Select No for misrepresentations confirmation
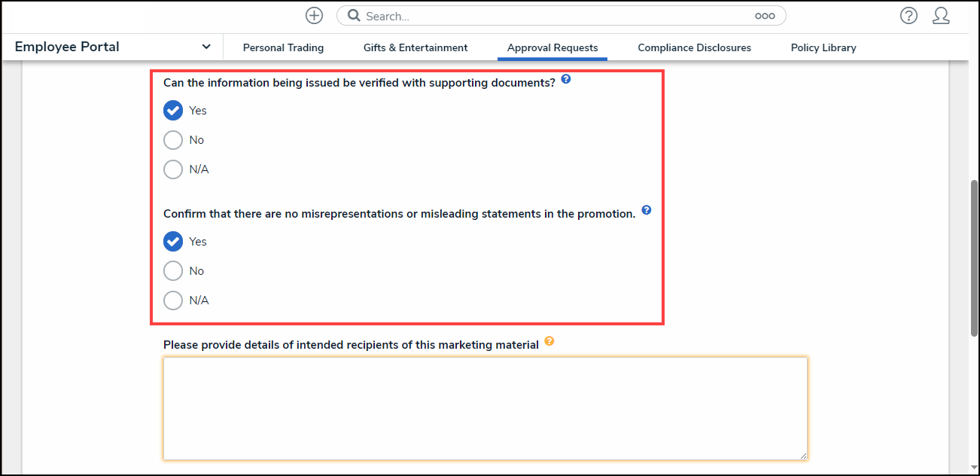 pos(173,271)
